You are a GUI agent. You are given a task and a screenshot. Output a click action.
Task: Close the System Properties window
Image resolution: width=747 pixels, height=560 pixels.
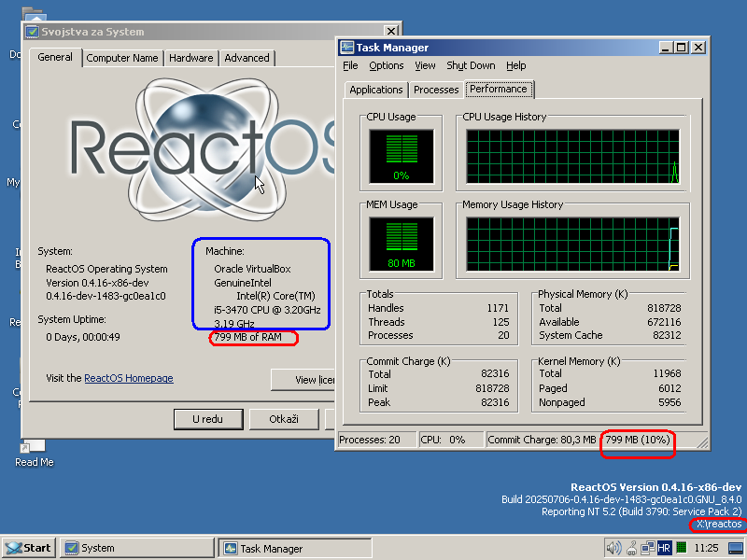[391, 32]
